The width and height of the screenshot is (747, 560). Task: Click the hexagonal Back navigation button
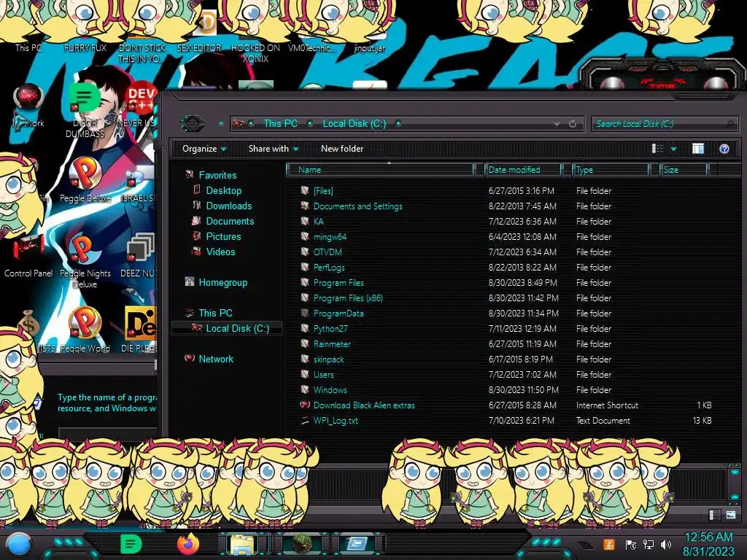click(x=192, y=124)
